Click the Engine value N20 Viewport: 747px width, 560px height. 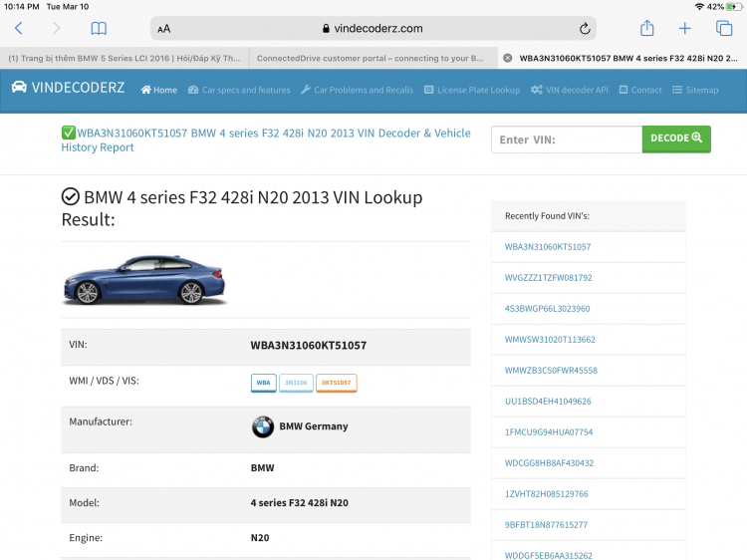[260, 538]
